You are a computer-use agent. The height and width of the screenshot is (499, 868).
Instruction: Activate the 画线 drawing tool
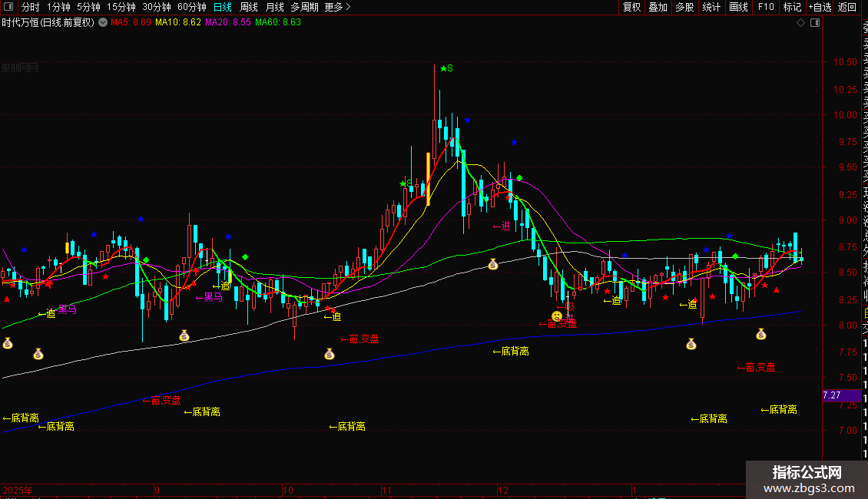click(738, 7)
